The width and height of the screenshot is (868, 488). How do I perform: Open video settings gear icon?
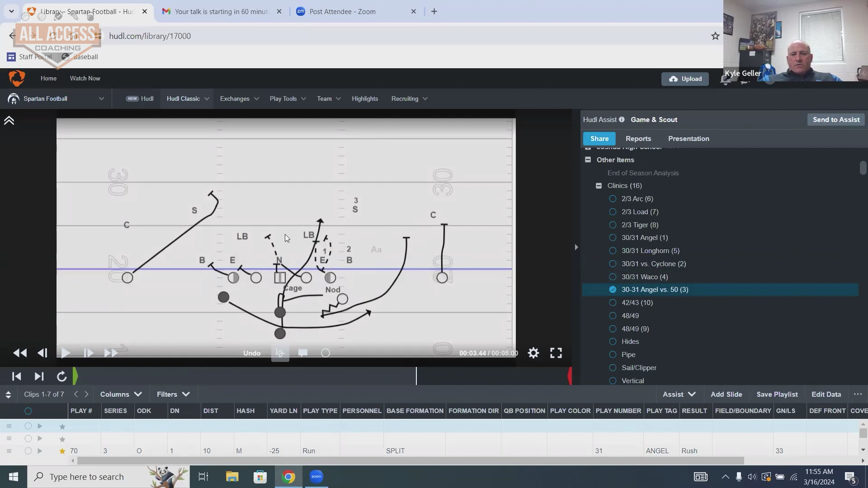[x=533, y=353]
